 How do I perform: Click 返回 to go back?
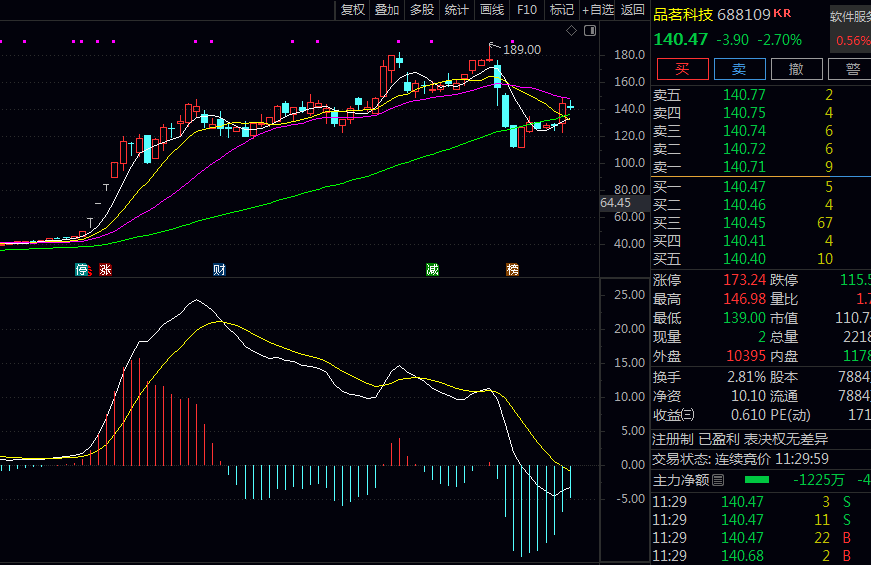(632, 10)
